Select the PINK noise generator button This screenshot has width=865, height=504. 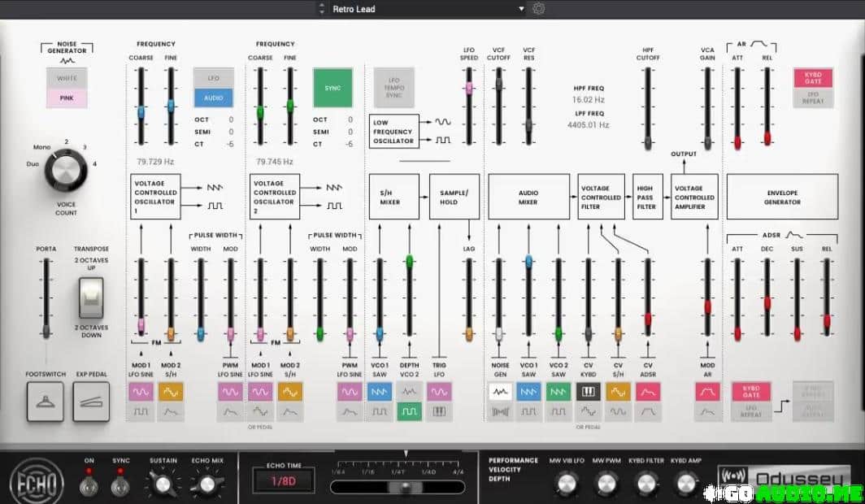(x=67, y=98)
